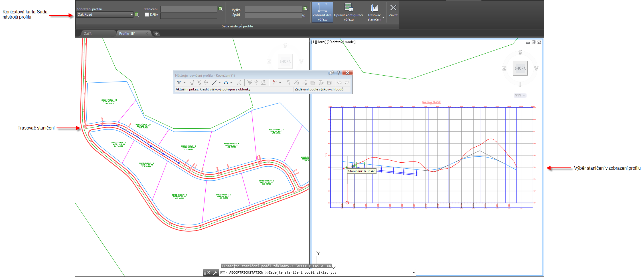
Task: Open command line customize wrench icon
Action: coord(215,272)
